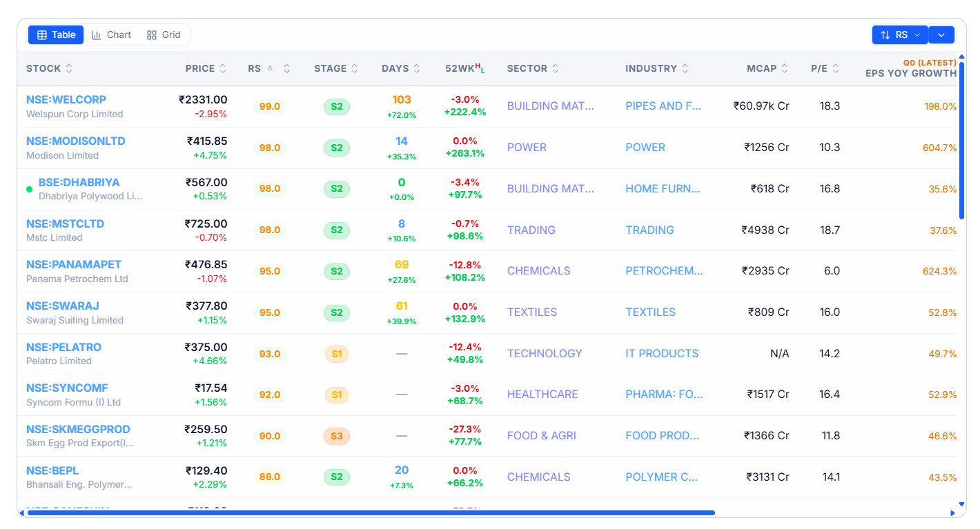Select TRADING sector link for MSTCLTD
This screenshot has width=980, height=529.
(x=531, y=230)
